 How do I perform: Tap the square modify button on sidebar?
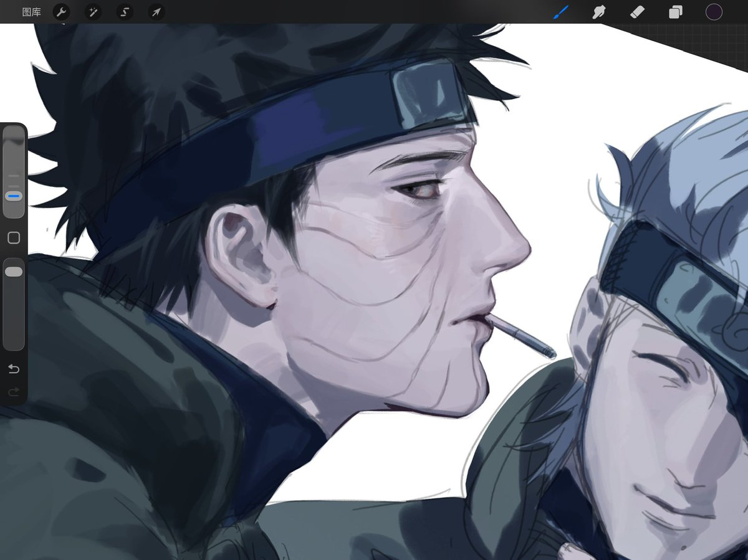(14, 238)
